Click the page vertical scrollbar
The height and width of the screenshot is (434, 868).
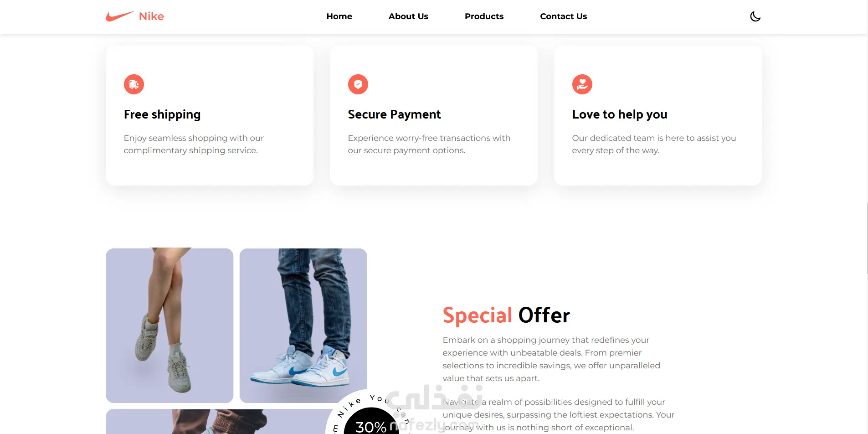pyautogui.click(x=868, y=239)
